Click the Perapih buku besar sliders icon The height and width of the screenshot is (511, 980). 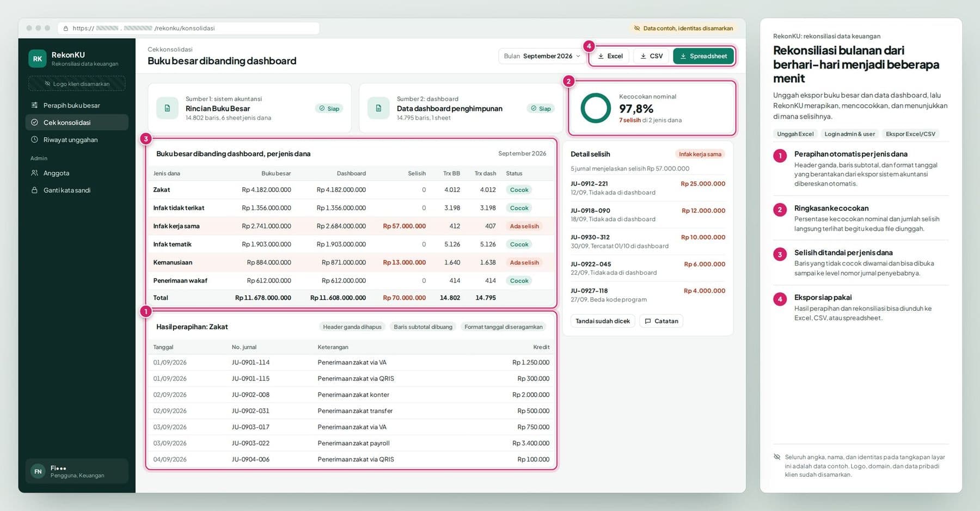pos(34,105)
